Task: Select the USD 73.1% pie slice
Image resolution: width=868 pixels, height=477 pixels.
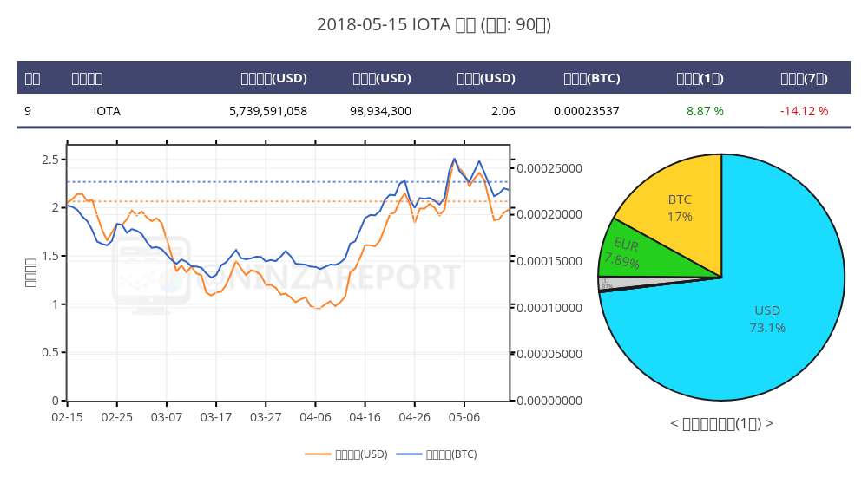Action: [767, 319]
